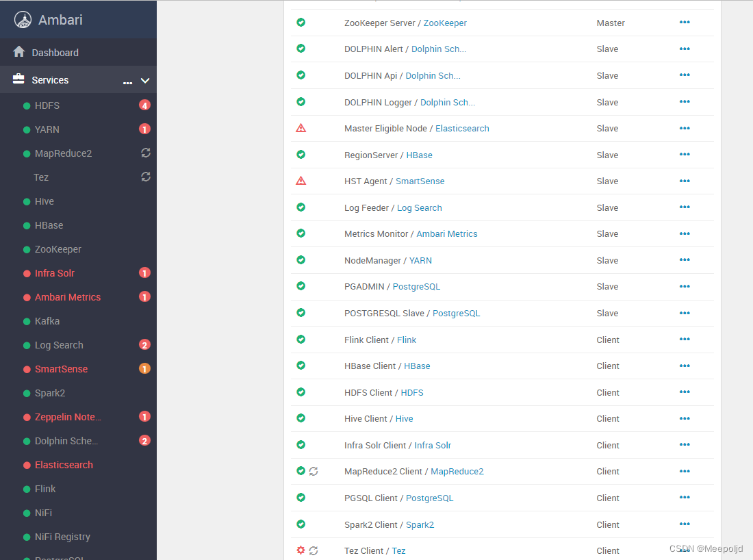
Task: Open actions menu for PGADMIN
Action: [685, 286]
